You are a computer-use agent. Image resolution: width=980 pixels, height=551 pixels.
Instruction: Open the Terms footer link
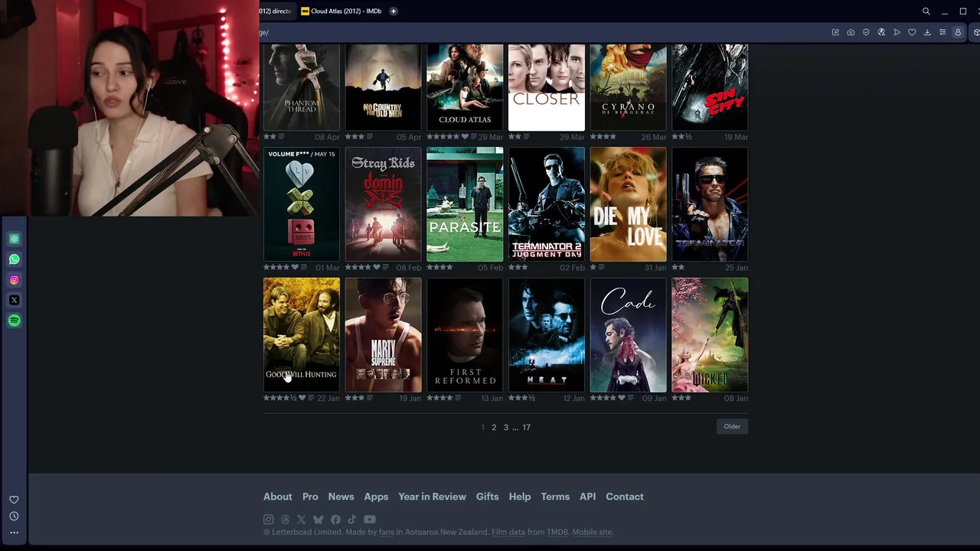point(555,497)
